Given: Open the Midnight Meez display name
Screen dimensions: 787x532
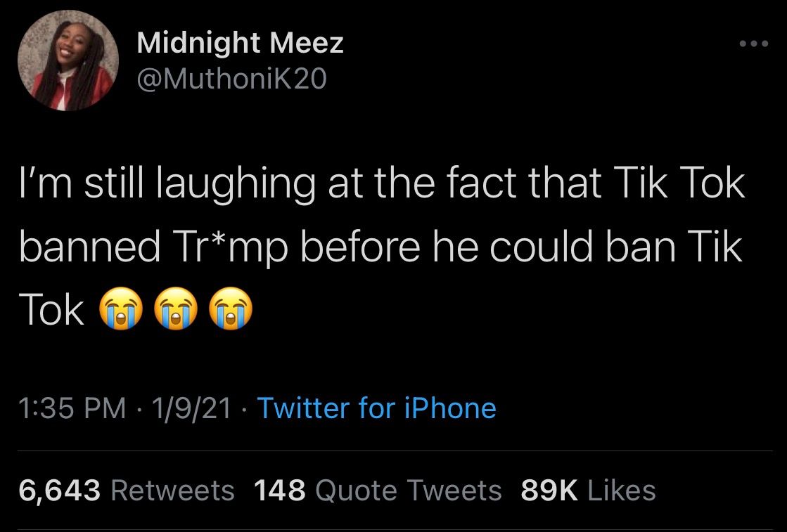Looking at the screenshot, I should [241, 44].
